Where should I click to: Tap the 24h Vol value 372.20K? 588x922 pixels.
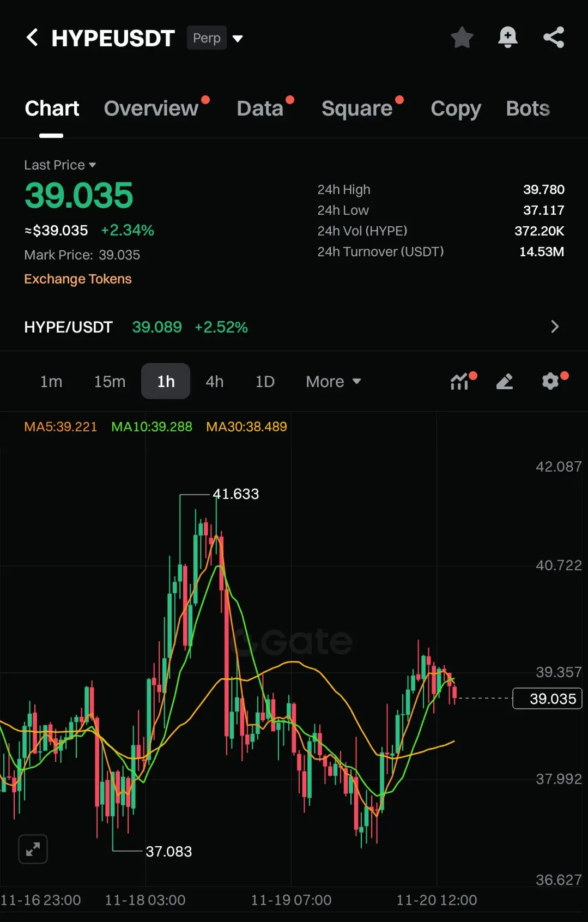539,231
